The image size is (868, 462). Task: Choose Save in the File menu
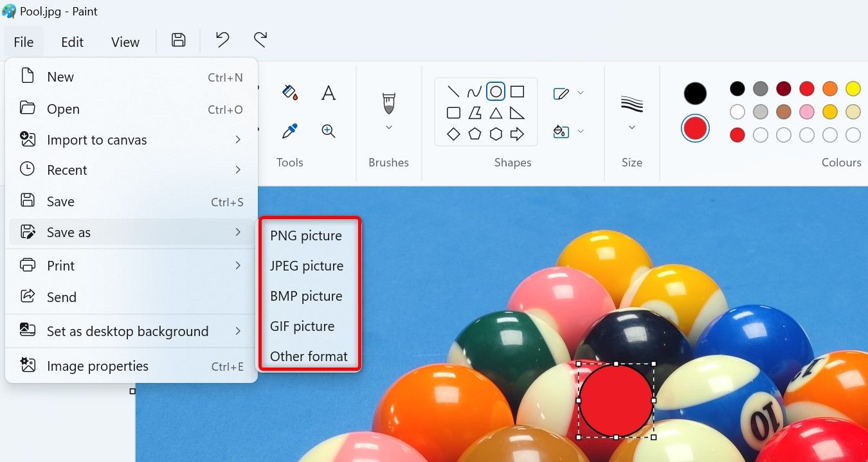(132, 201)
